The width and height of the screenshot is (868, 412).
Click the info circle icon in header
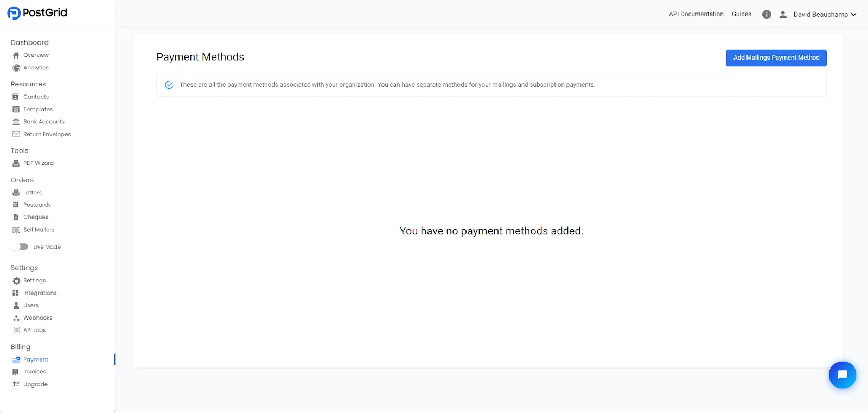point(767,15)
